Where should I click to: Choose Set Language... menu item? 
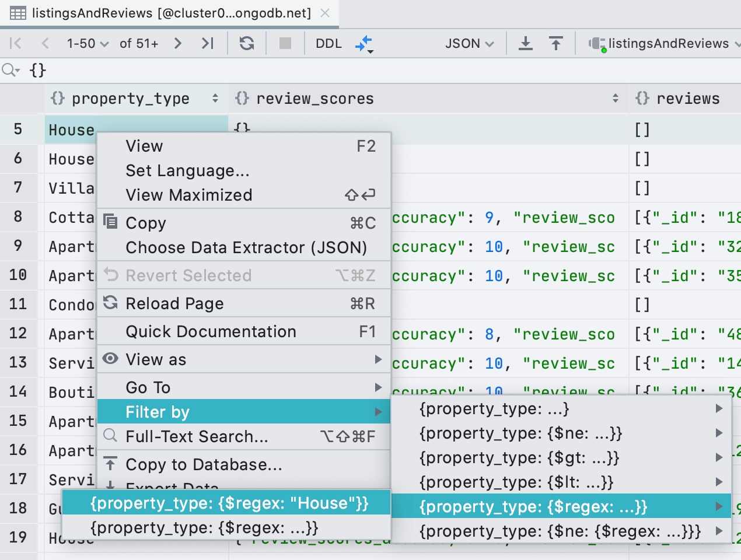tap(244, 171)
